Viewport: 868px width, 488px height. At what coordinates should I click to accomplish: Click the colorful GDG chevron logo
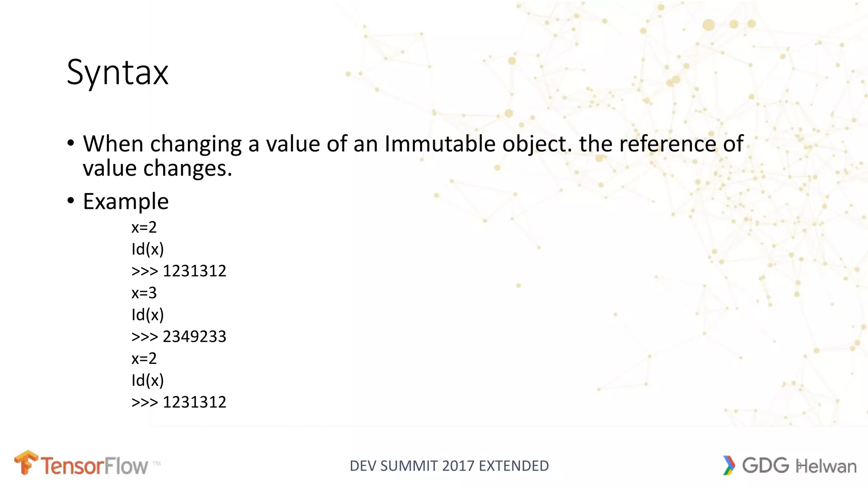tap(729, 465)
